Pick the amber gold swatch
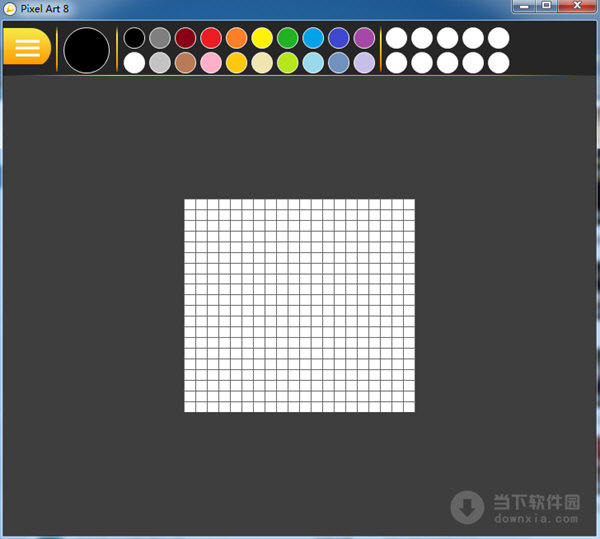This screenshot has height=539, width=600. coord(236,62)
